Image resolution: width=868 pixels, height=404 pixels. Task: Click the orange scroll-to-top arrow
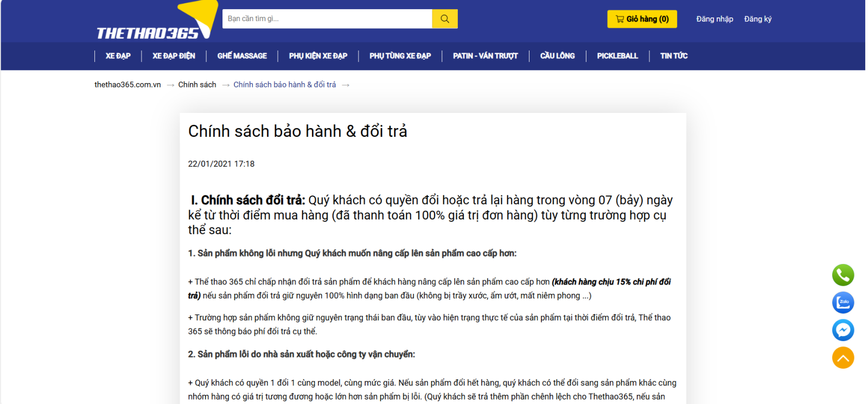(x=843, y=358)
